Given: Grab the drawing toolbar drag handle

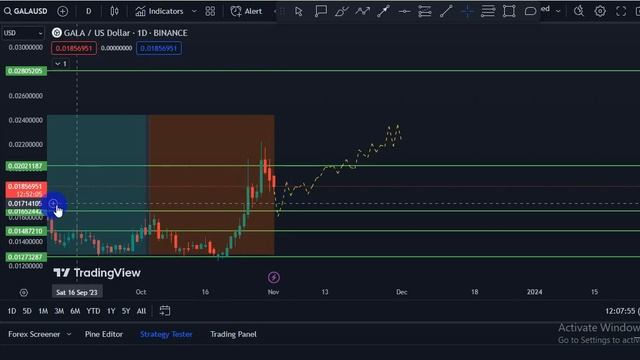Looking at the screenshot, I should [x=281, y=11].
